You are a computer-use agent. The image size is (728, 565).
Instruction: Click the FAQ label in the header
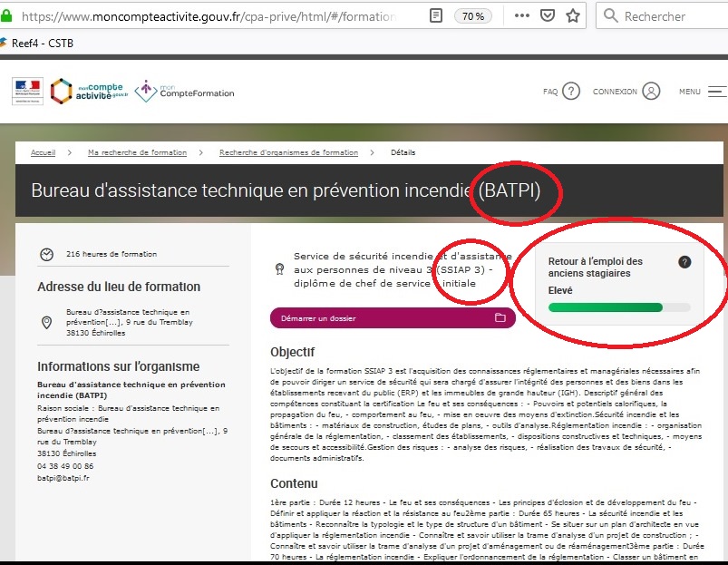click(550, 92)
